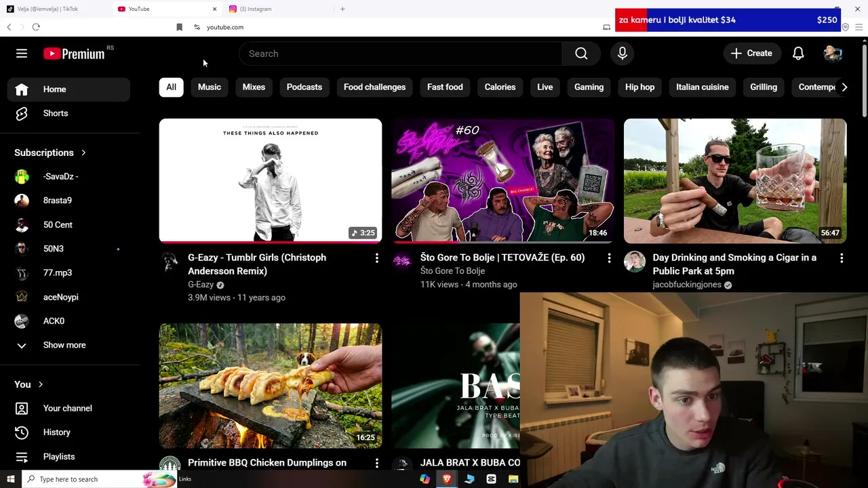Viewport: 868px width, 488px height.
Task: Open Your channel in sidebar
Action: tap(68, 409)
